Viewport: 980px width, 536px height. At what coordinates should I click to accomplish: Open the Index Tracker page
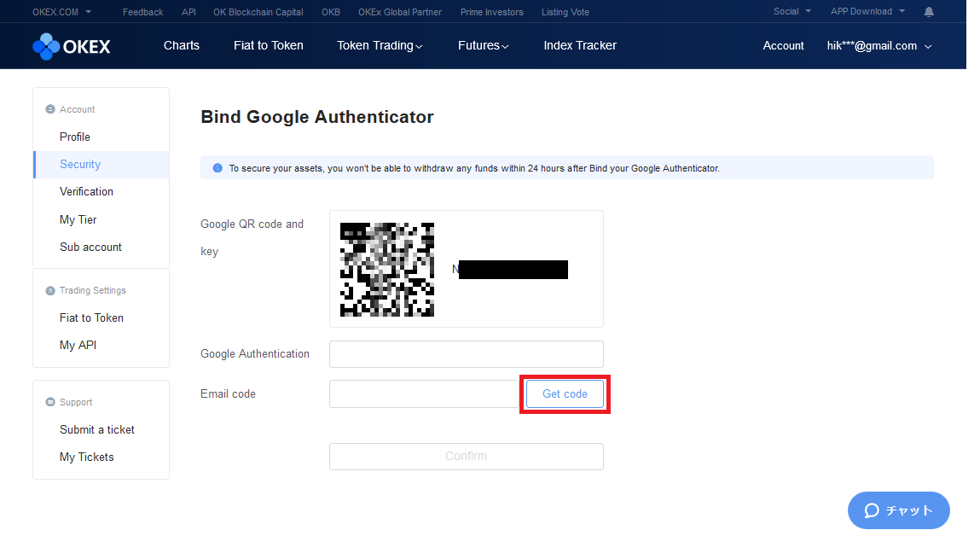click(580, 45)
